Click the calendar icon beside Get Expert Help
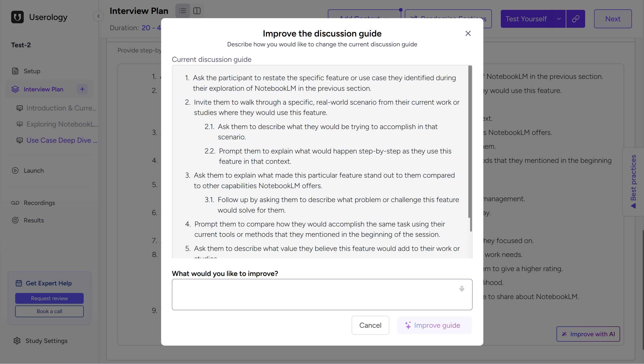Viewport: 644px width, 364px height. [x=19, y=283]
